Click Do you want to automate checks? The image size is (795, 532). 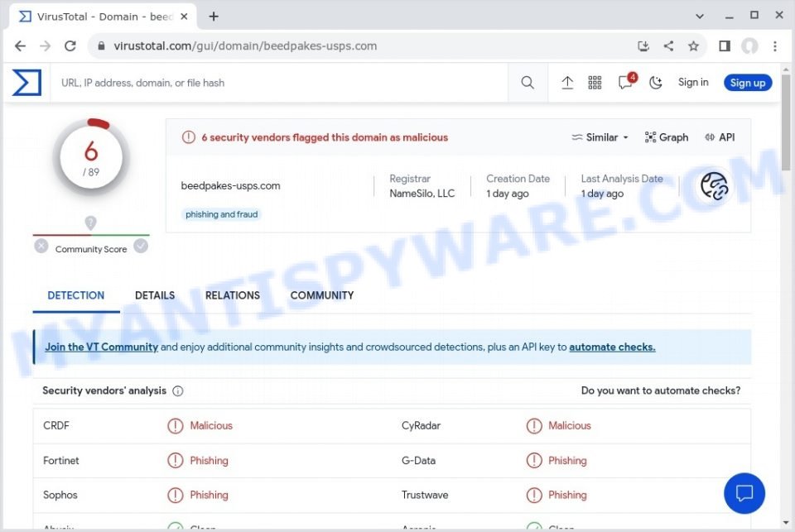[661, 391]
